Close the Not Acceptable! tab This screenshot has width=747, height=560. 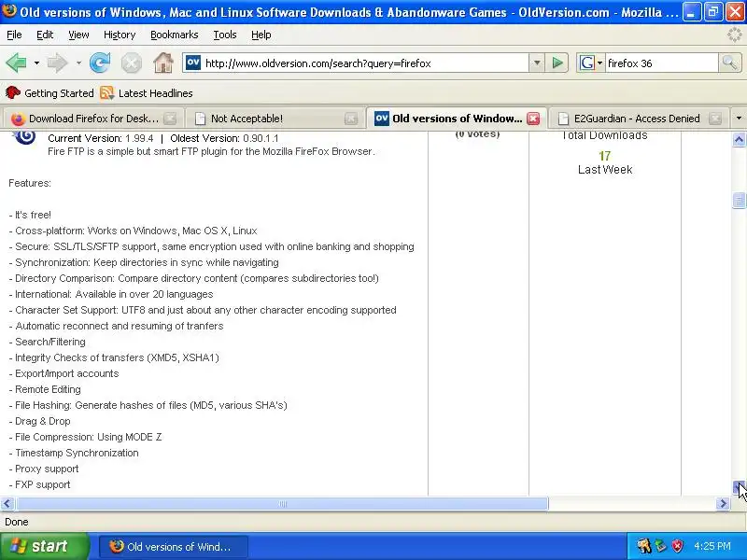(351, 119)
